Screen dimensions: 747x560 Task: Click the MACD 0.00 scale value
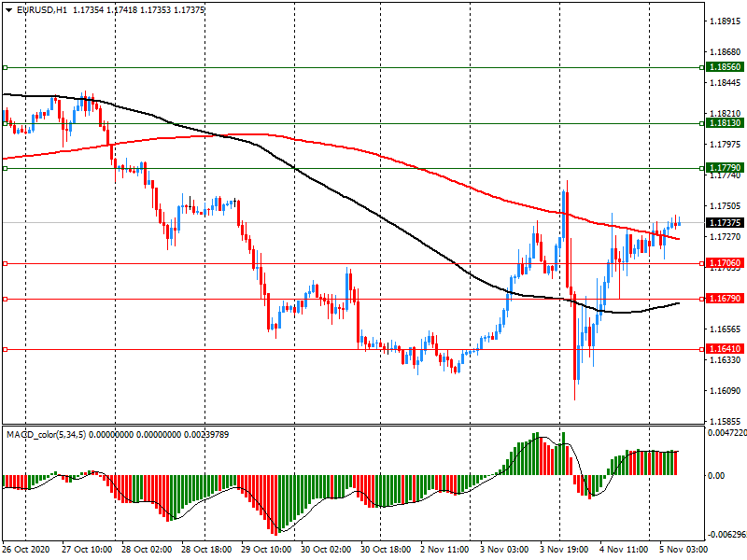[x=716, y=475]
